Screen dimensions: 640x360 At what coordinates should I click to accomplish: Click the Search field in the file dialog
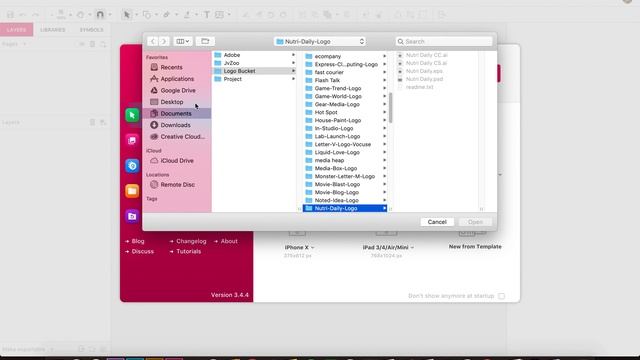[x=444, y=42]
